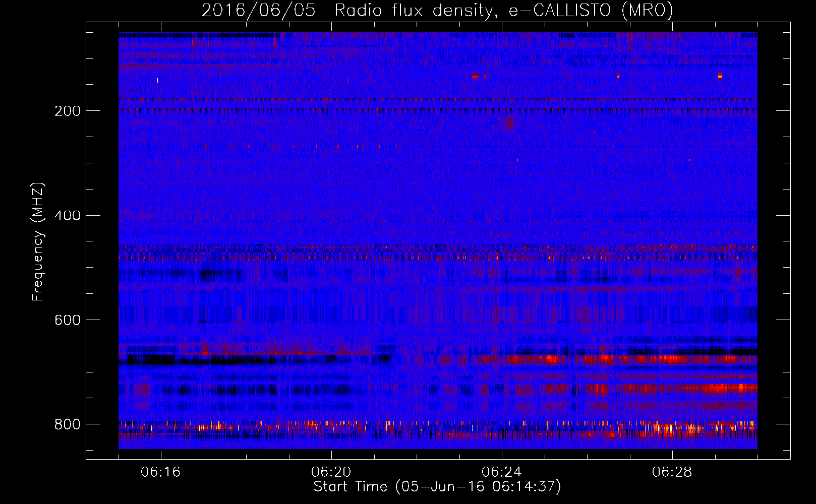
Task: Click the "Start Time (05-Jun-16 06:14:37)" axis label
Action: point(437,487)
